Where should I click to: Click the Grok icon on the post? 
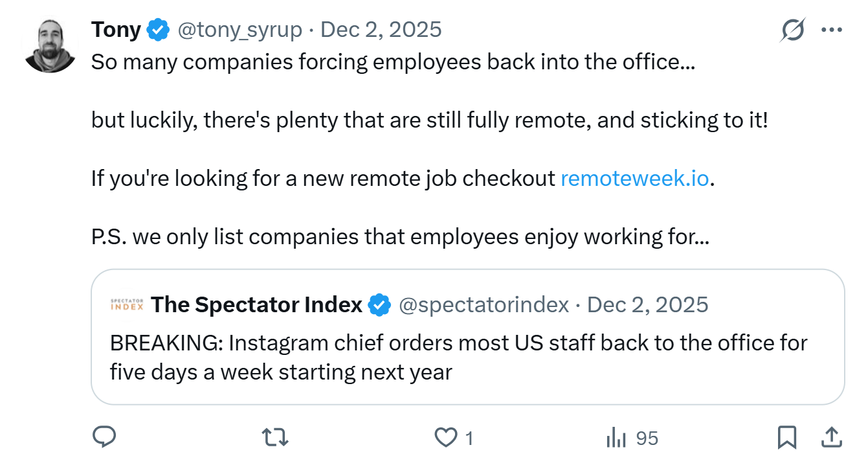click(x=793, y=30)
